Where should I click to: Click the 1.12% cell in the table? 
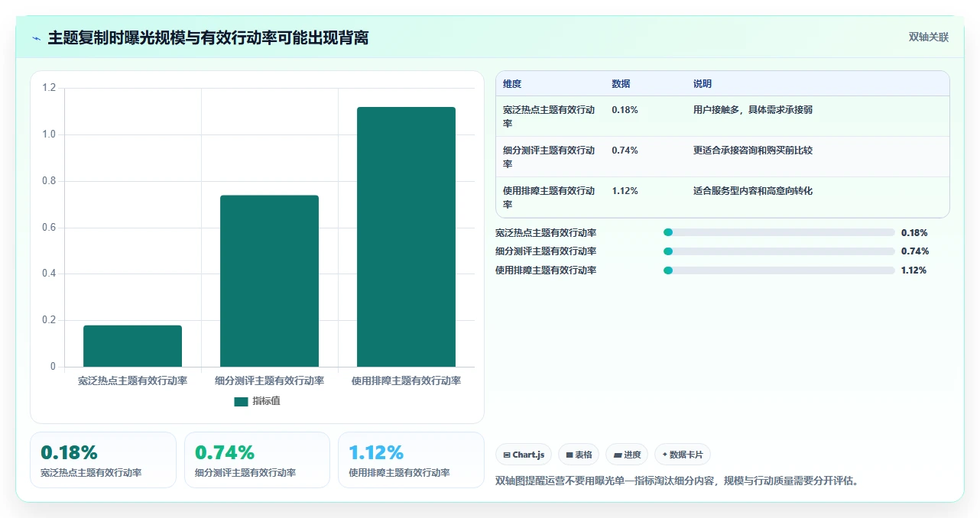tap(625, 191)
